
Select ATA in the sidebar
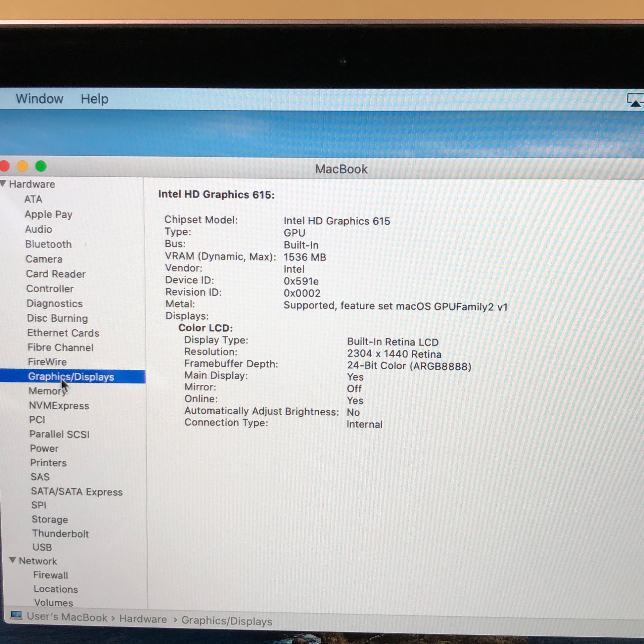(33, 199)
